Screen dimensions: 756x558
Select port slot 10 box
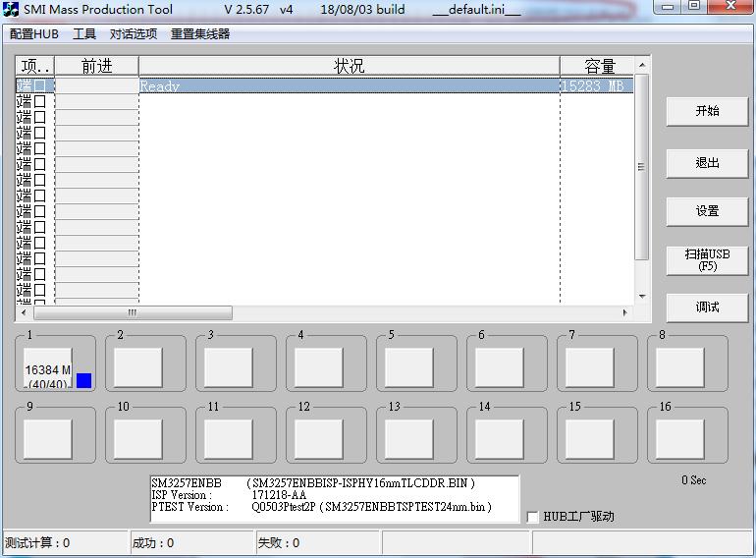137,439
